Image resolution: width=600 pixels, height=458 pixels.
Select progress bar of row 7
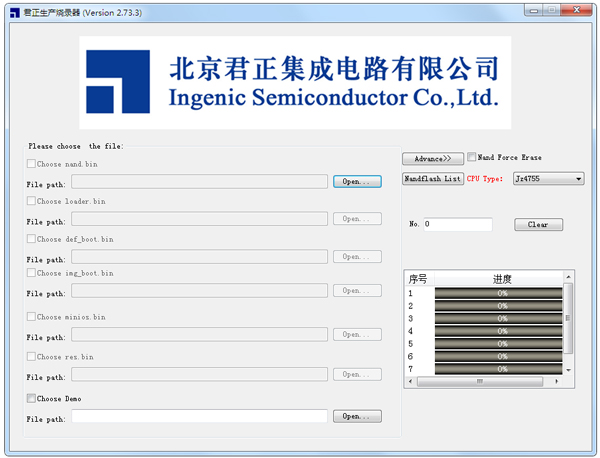pyautogui.click(x=499, y=369)
